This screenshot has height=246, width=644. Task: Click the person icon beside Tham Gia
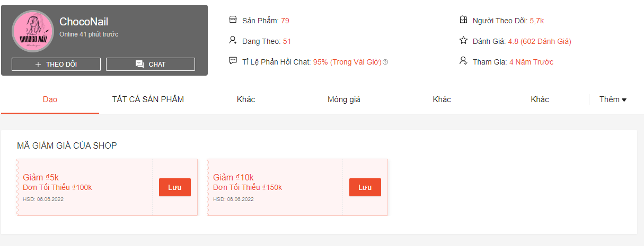pos(463,61)
